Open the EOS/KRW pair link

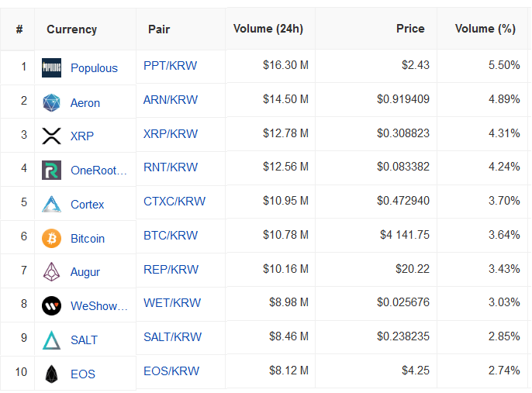coord(171,371)
